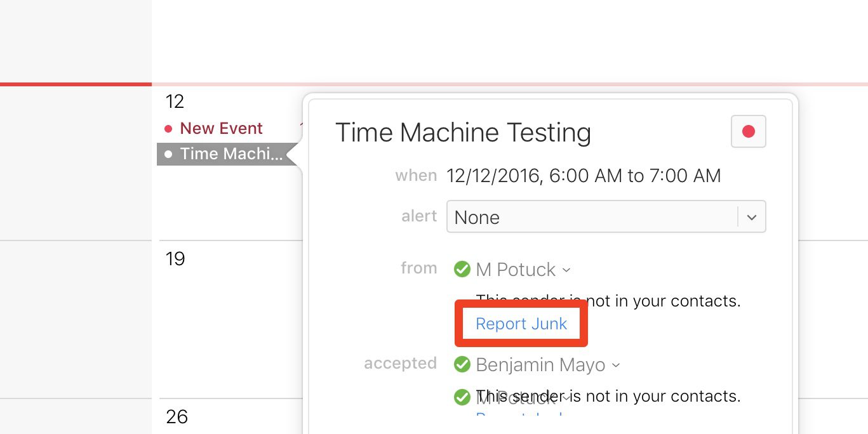Screen dimensions: 868x434
Task: Expand the chevron next to Benjamin Mayo
Action: tap(615, 365)
